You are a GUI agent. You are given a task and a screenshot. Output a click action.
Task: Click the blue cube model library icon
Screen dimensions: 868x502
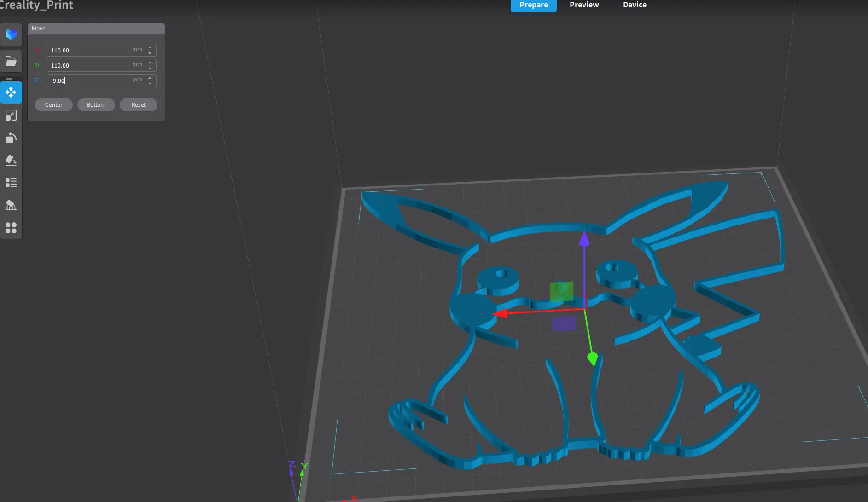[x=11, y=35]
